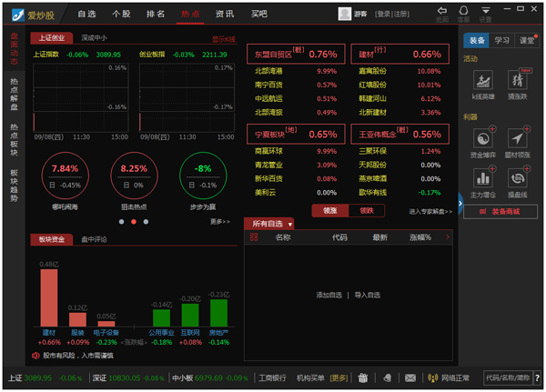
Task: Open the 猜涨跌 activity icon
Action: 518,80
